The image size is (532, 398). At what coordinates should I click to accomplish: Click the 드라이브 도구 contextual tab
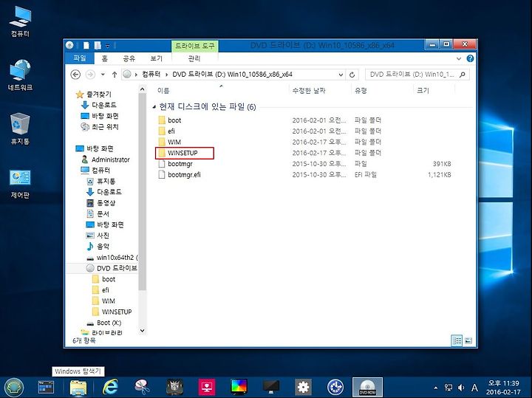(195, 46)
